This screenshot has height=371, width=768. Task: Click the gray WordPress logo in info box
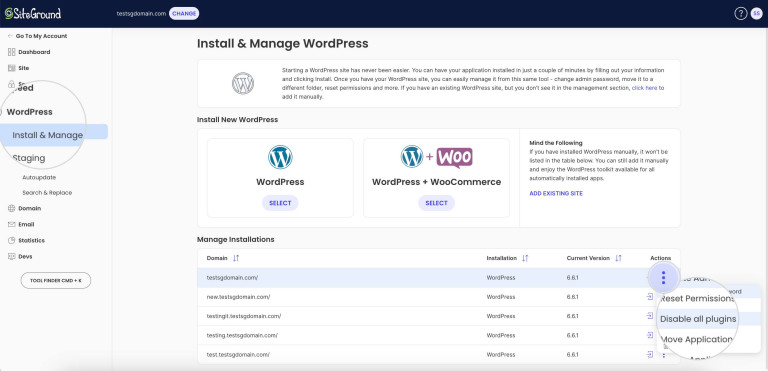243,83
